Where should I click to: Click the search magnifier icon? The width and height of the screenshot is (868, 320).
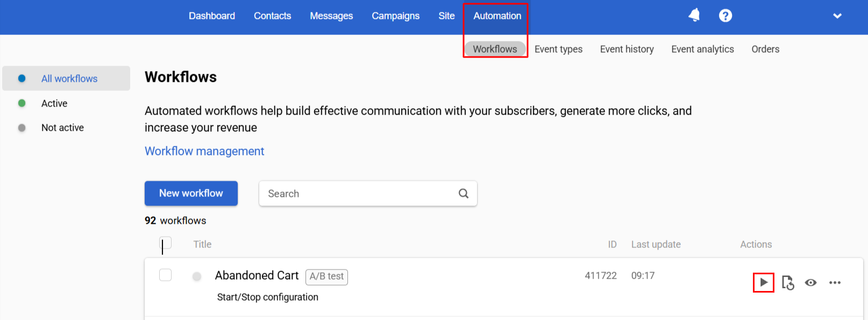[464, 193]
